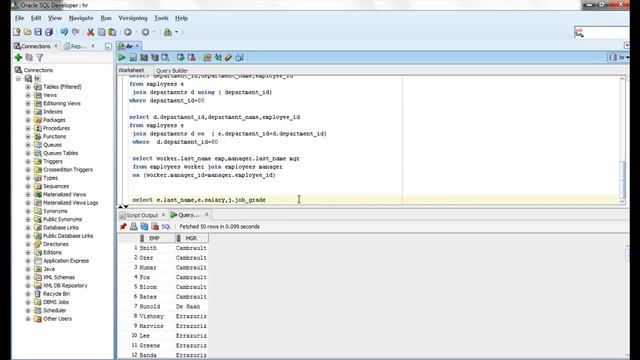
Task: Click the Explain Plan icon
Action: (x=144, y=58)
